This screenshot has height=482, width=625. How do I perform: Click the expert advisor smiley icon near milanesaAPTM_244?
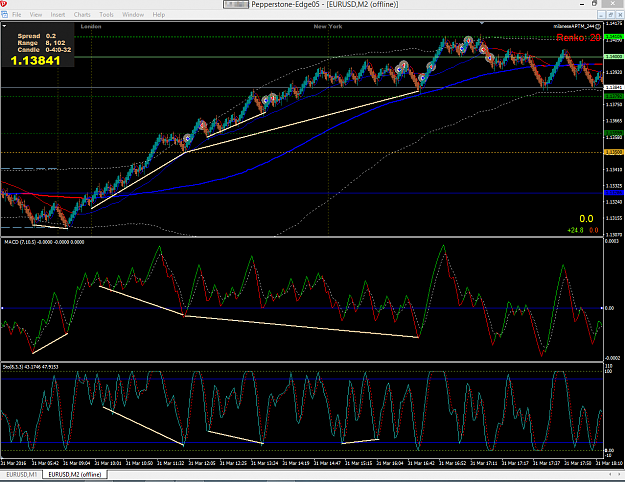598,26
